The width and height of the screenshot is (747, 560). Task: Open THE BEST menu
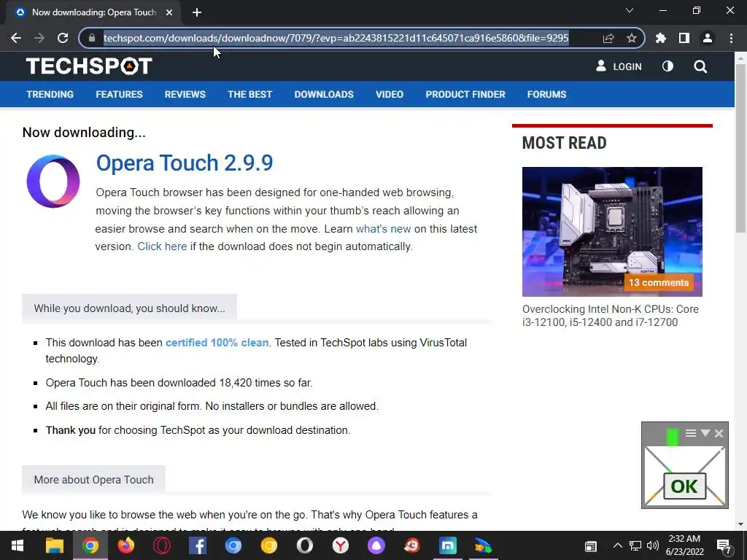[x=249, y=94]
